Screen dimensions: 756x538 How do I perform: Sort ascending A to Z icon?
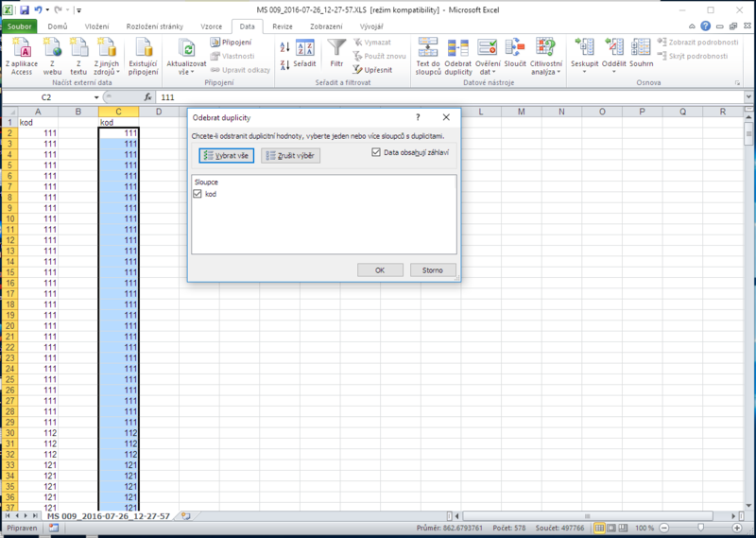[285, 47]
